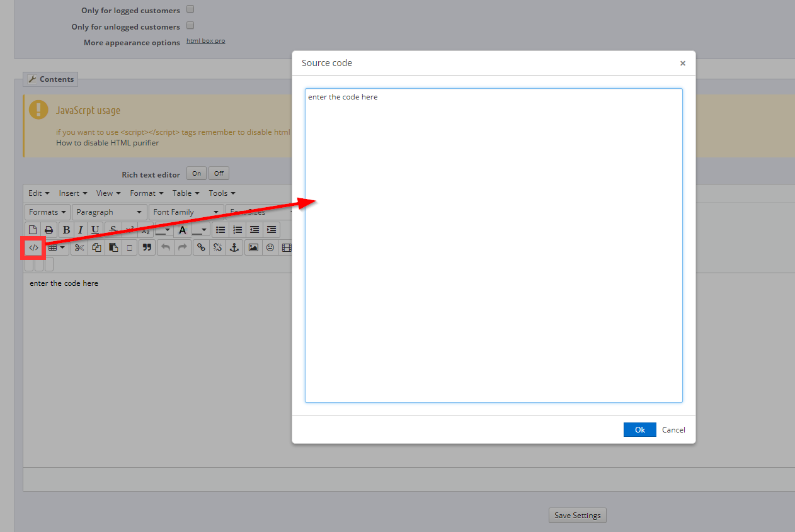Turn Rich text editor Off
Screen dimensions: 795x532
219,173
